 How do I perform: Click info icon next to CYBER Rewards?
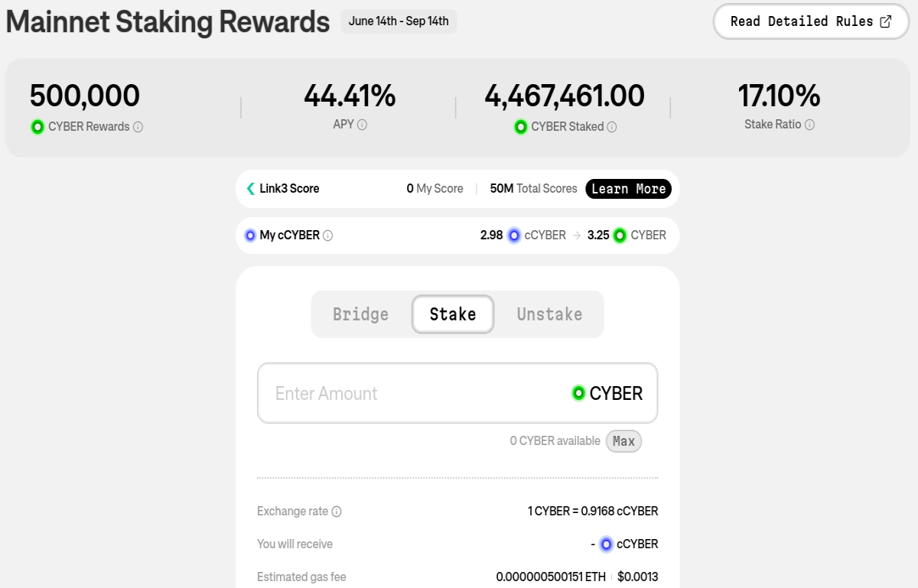coord(138,127)
